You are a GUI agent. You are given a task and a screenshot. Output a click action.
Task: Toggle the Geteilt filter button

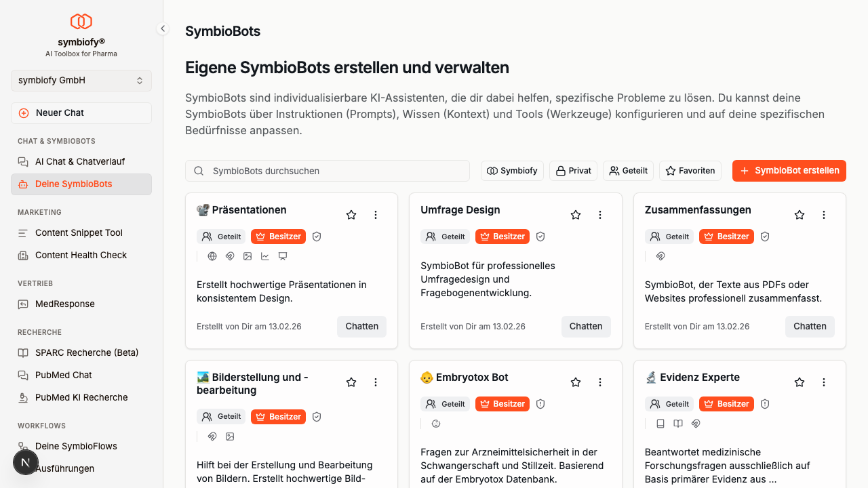click(628, 171)
